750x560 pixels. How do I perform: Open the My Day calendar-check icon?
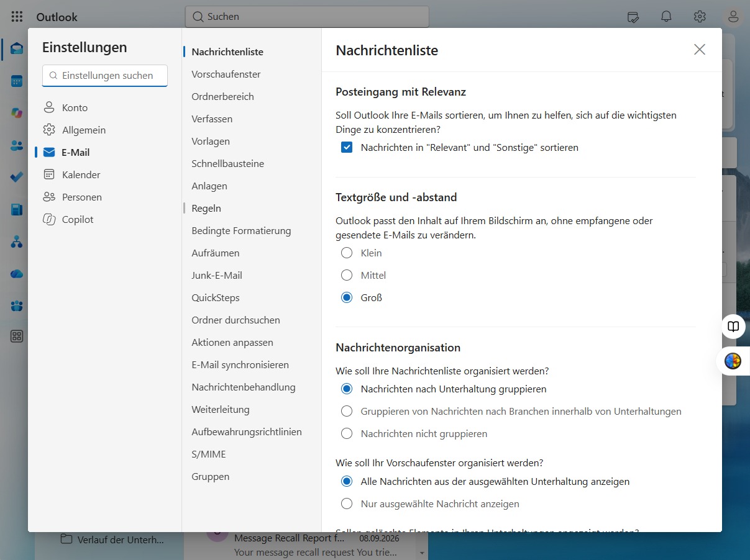click(633, 17)
